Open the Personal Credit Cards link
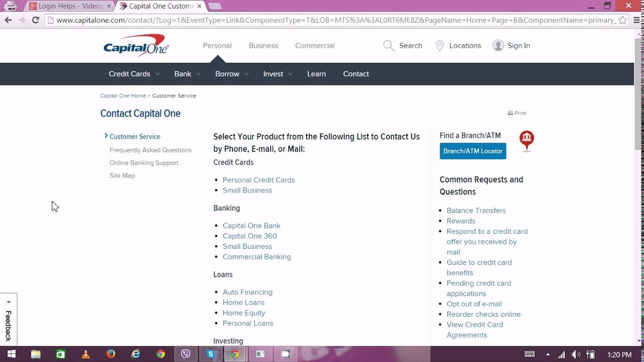Viewport: 644px width, 362px height. [x=259, y=180]
